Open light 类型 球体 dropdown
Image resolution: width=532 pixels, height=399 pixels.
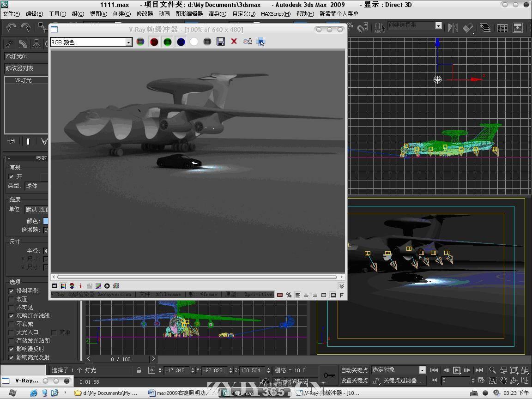[36, 186]
